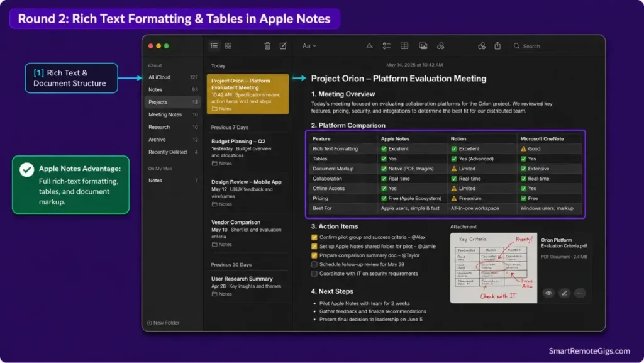Viewport: 644px width, 363px height.
Task: Click the Feature column header
Action: pyautogui.click(x=321, y=139)
